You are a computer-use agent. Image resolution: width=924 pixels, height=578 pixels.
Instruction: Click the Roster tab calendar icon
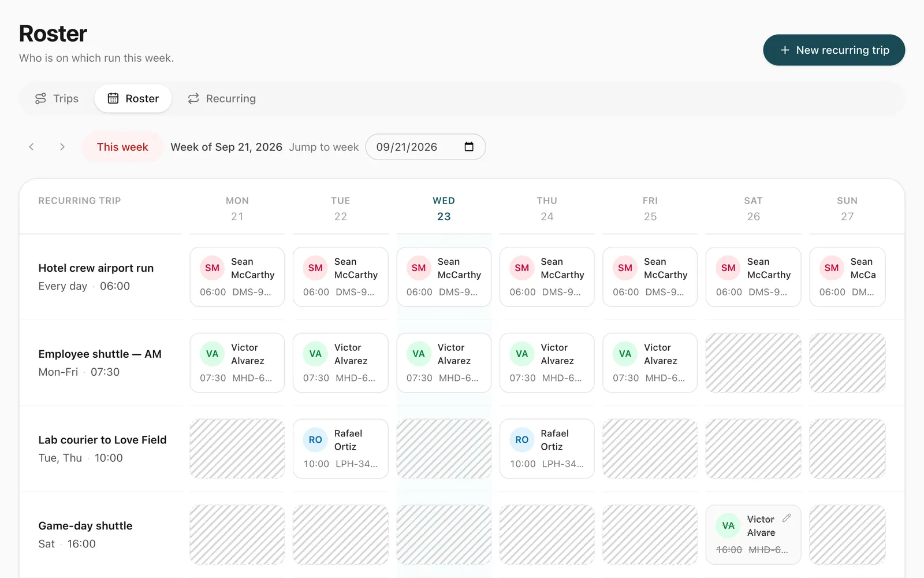pyautogui.click(x=113, y=99)
